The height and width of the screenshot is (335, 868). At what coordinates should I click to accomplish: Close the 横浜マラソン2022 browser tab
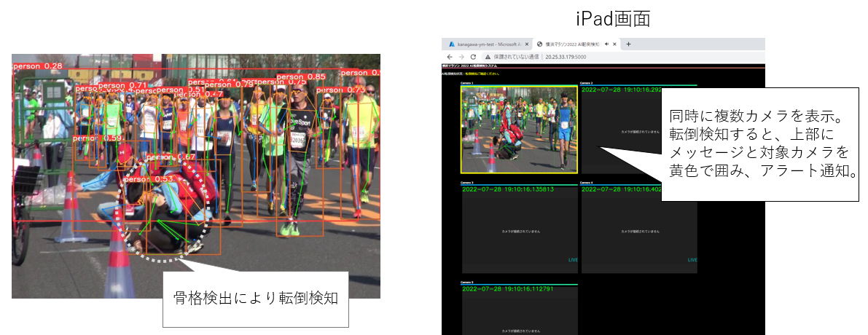click(x=616, y=44)
